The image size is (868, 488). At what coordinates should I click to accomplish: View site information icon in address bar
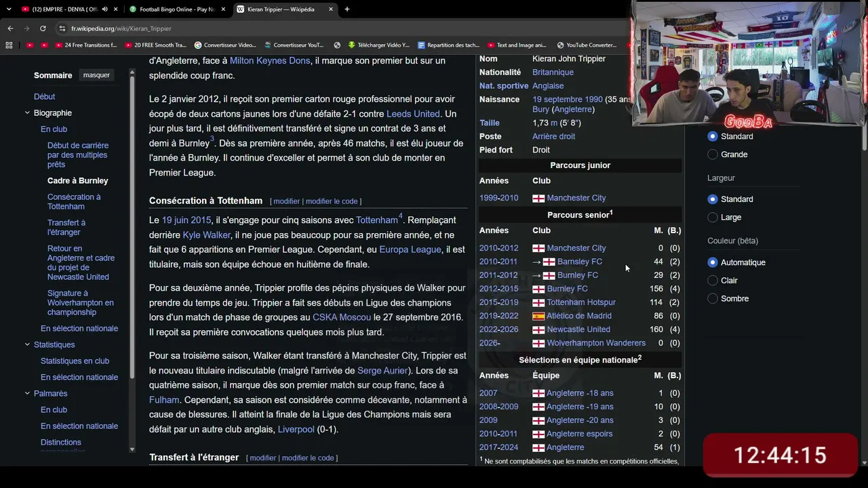tap(62, 28)
